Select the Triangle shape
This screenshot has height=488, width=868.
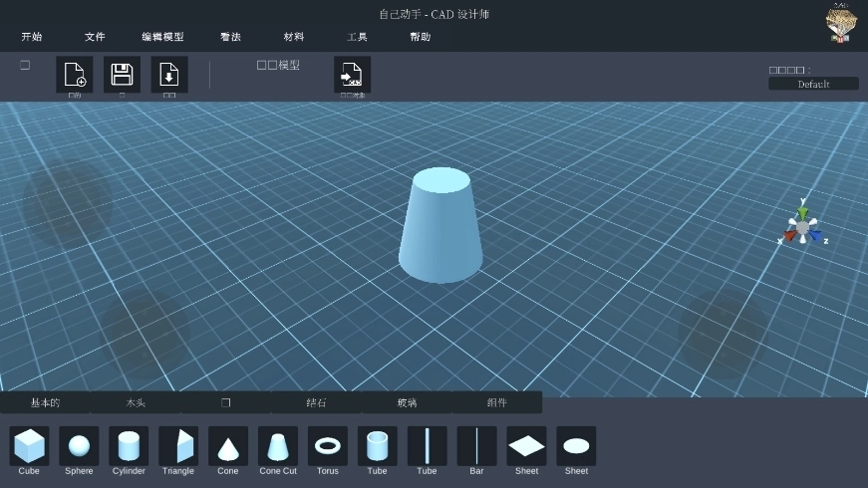(x=178, y=446)
